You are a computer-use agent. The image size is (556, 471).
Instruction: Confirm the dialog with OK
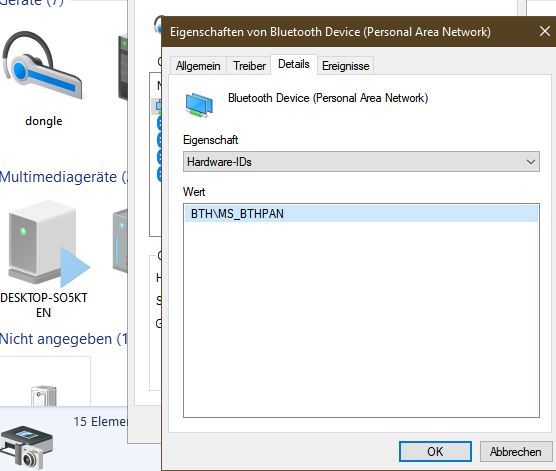pyautogui.click(x=435, y=451)
